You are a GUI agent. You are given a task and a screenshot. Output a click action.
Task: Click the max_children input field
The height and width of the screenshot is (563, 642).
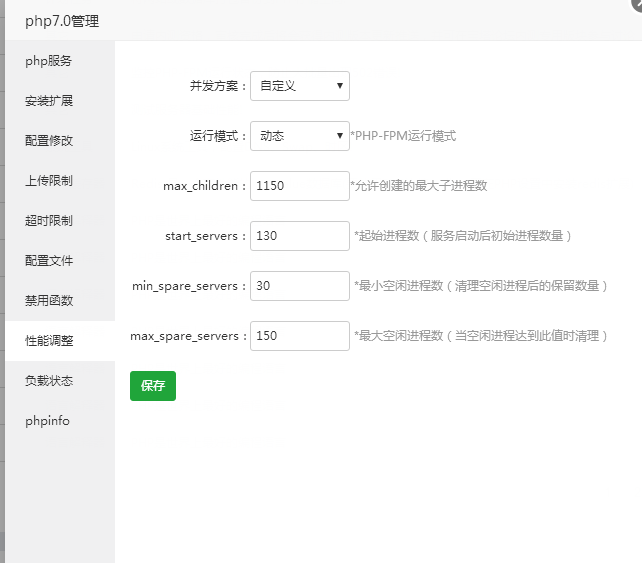coord(300,186)
